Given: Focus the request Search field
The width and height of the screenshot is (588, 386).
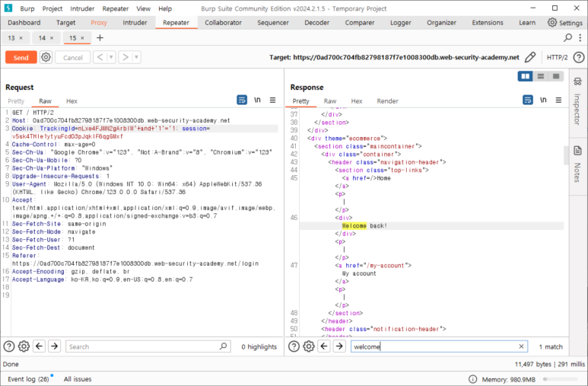Looking at the screenshot, I should point(148,346).
